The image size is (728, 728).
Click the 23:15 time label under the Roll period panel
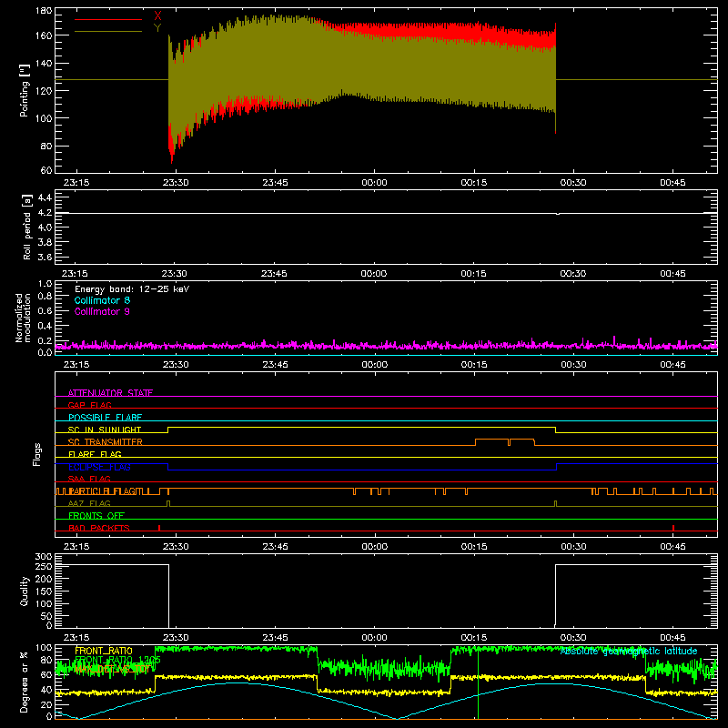coord(76,274)
